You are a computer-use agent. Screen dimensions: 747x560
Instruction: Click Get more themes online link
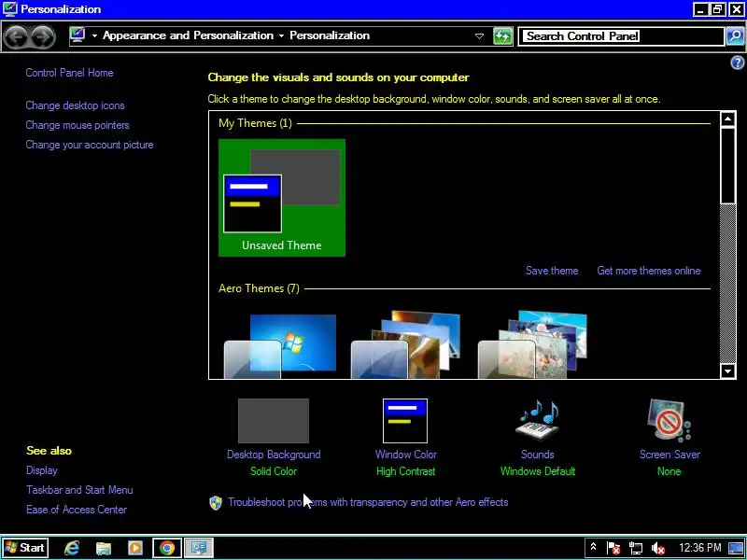click(649, 271)
